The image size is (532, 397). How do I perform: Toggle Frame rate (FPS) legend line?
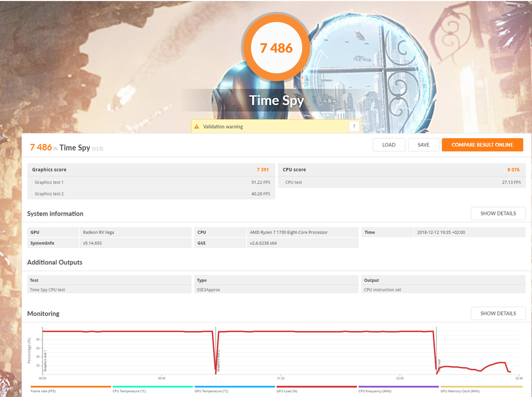[70, 387]
